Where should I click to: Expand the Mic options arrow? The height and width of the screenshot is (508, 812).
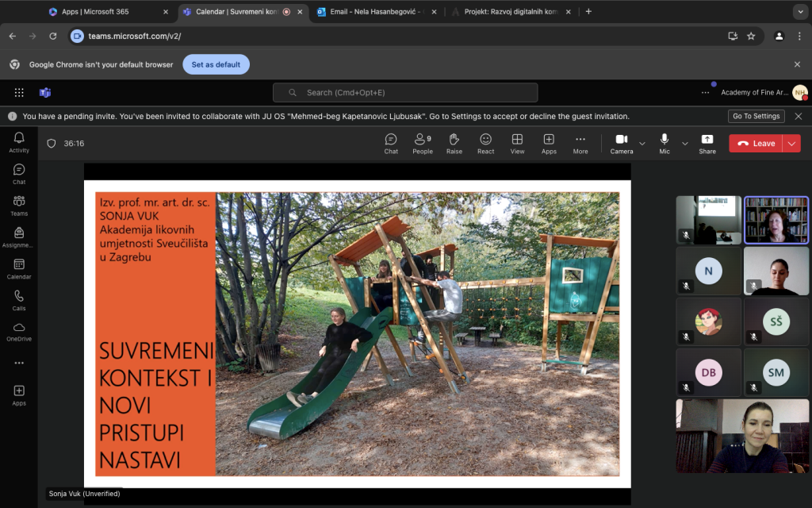click(x=684, y=144)
